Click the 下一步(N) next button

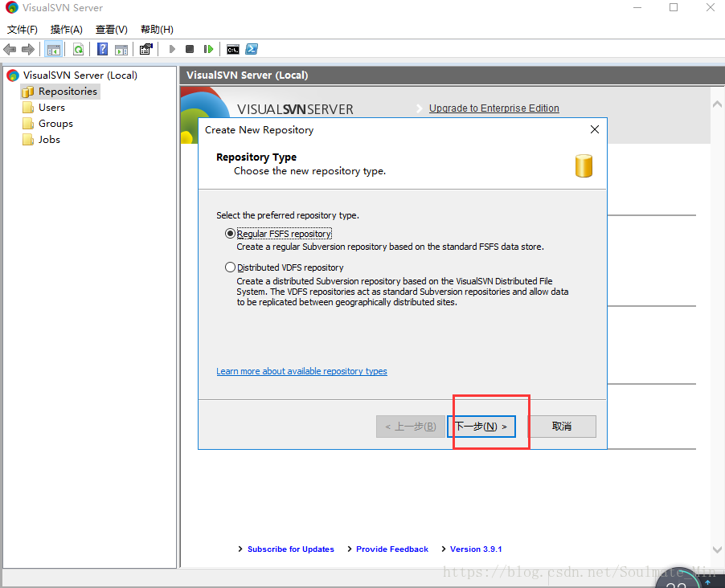[x=481, y=427]
